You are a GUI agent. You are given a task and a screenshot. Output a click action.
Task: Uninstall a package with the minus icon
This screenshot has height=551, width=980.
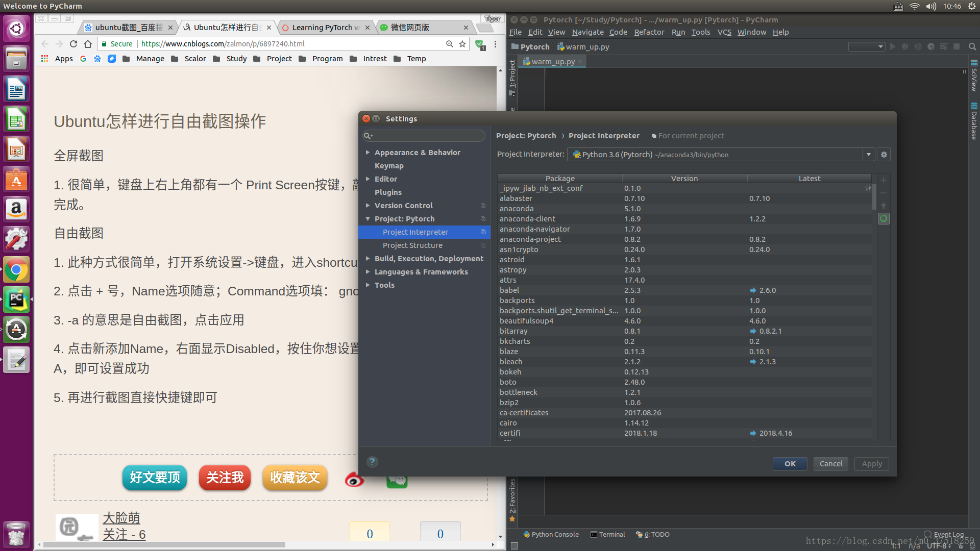pos(884,193)
